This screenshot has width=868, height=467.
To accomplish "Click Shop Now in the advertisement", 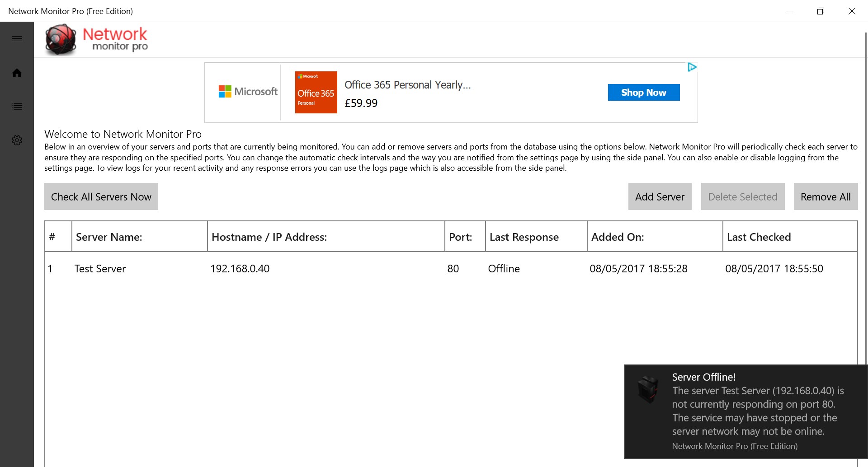I will tap(643, 93).
